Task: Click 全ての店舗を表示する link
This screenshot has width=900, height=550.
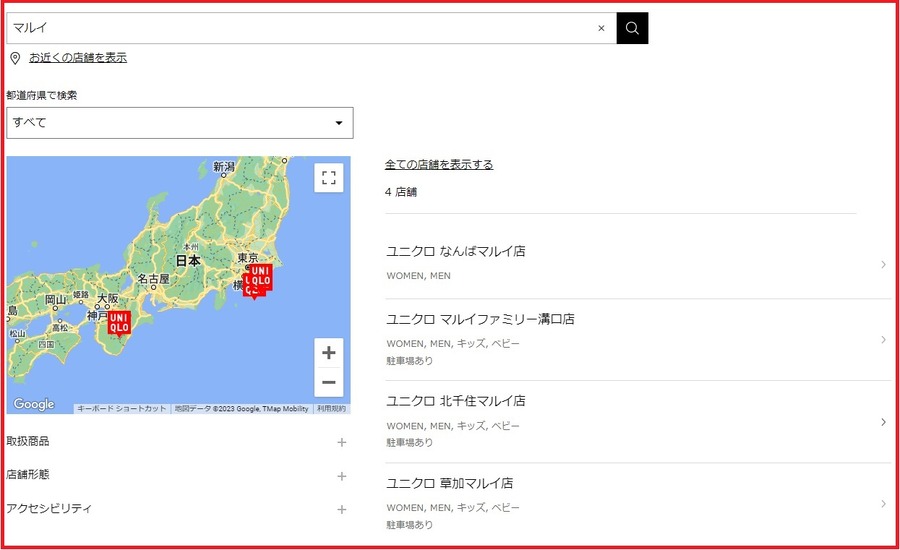Action: point(439,165)
